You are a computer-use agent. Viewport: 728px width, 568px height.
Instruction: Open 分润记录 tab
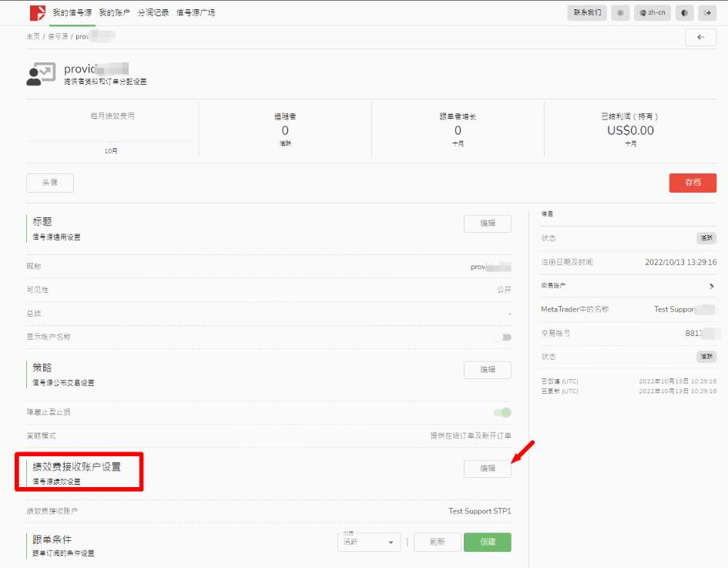point(153,13)
